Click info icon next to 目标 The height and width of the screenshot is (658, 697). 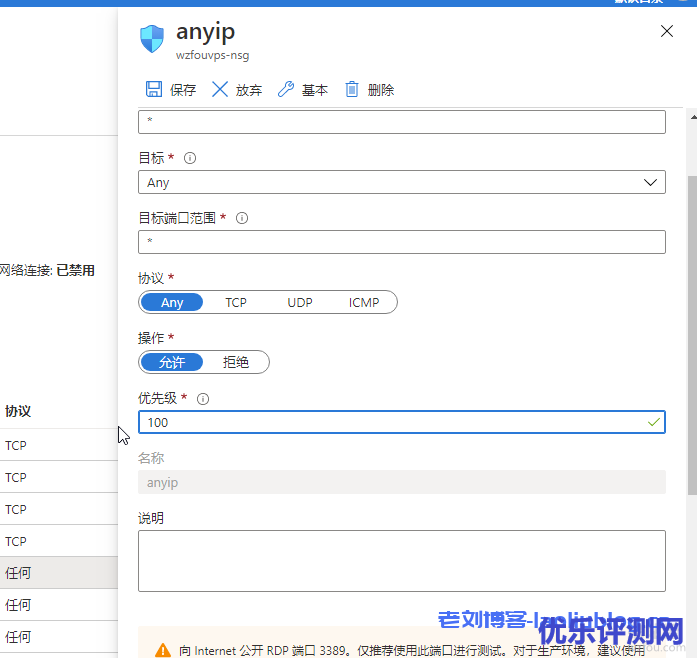(x=190, y=158)
